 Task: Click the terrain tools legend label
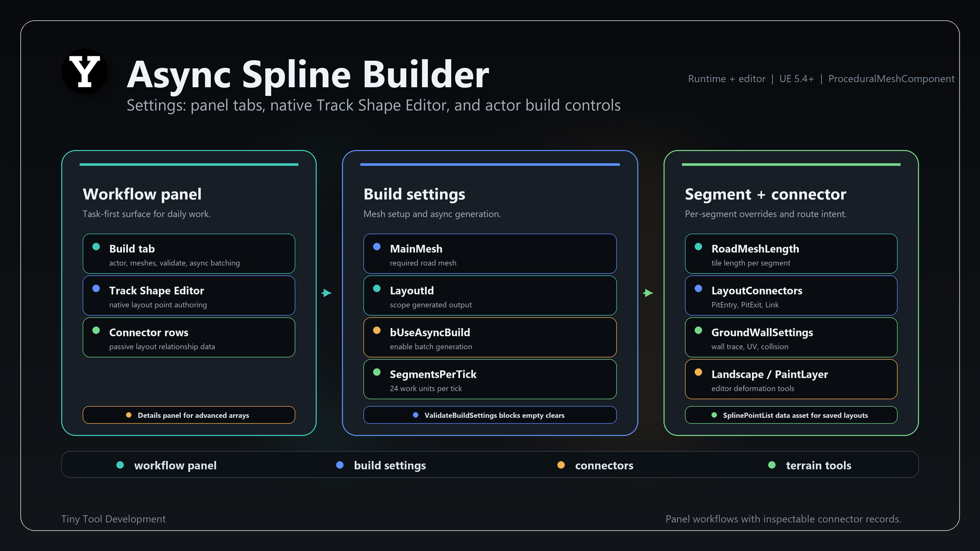tap(819, 465)
